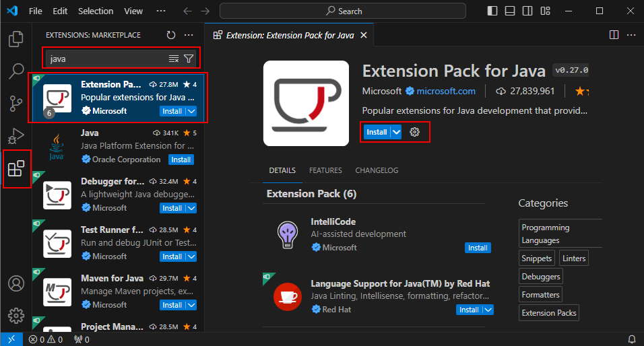The image size is (644, 346).
Task: Expand Install dropdown for Maven for Java
Action: click(x=191, y=305)
